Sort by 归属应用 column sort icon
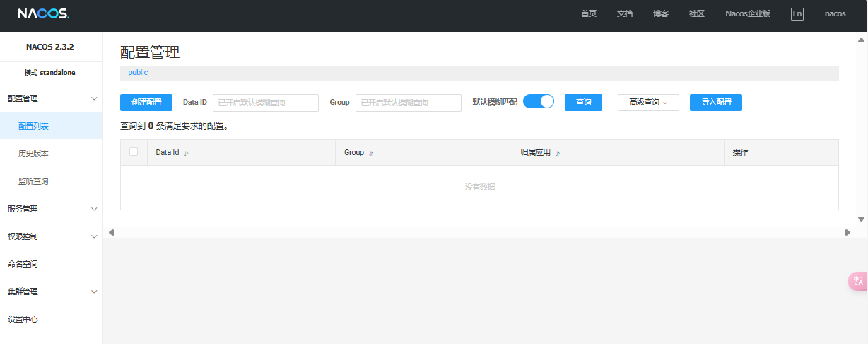The image size is (868, 344). coord(558,153)
